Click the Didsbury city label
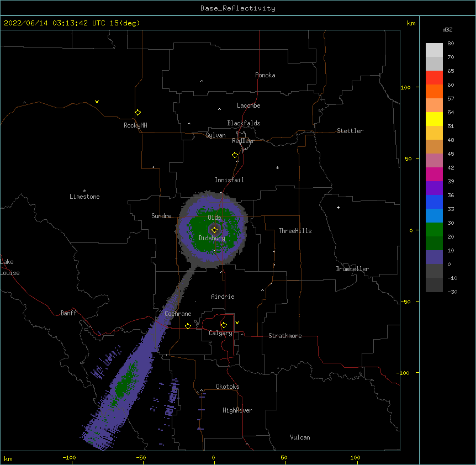Screen dimensions: 476x465 tap(212, 238)
